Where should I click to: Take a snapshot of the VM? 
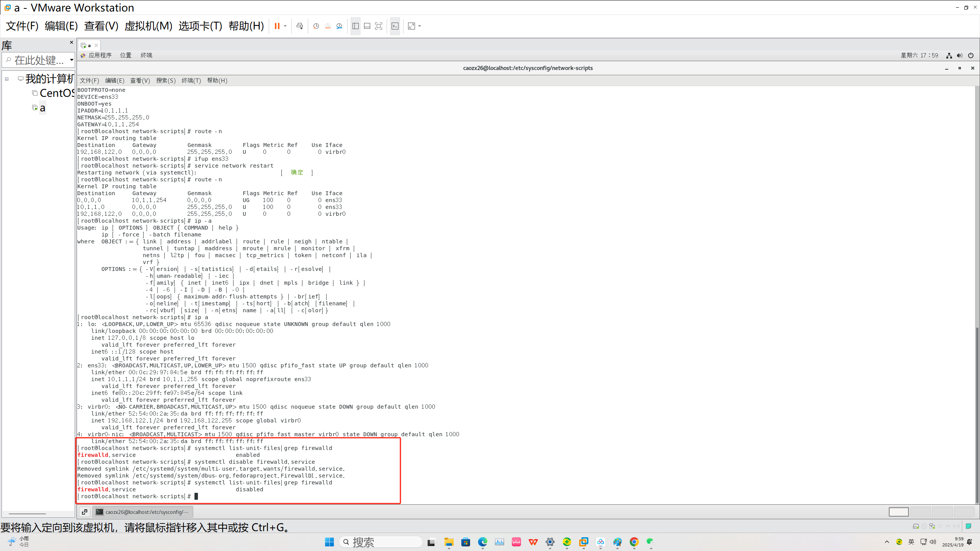click(316, 26)
